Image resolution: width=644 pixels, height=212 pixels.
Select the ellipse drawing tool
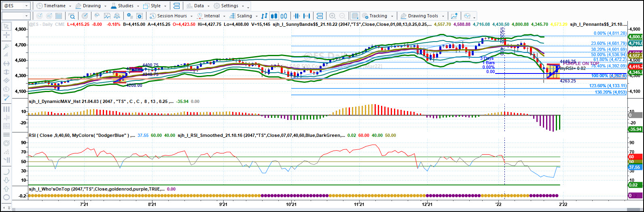click(x=6, y=197)
